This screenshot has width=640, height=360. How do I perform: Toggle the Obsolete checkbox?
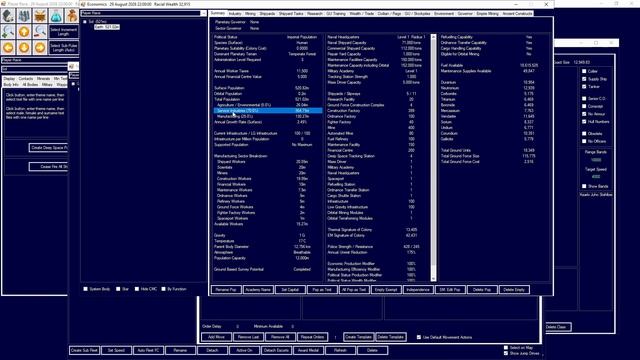click(x=584, y=133)
